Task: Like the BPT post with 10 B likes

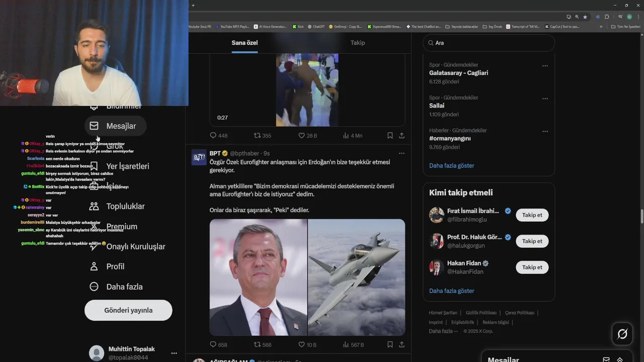Action: (x=307, y=344)
